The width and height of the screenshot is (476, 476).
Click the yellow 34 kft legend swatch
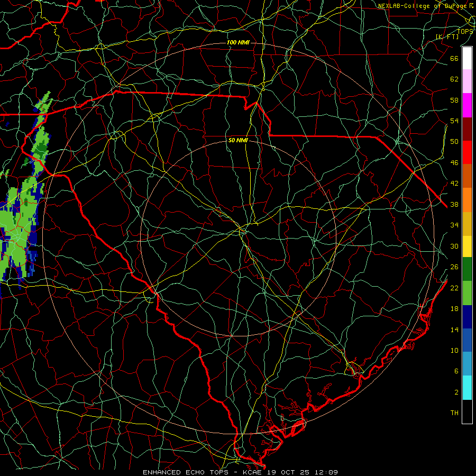point(467,246)
